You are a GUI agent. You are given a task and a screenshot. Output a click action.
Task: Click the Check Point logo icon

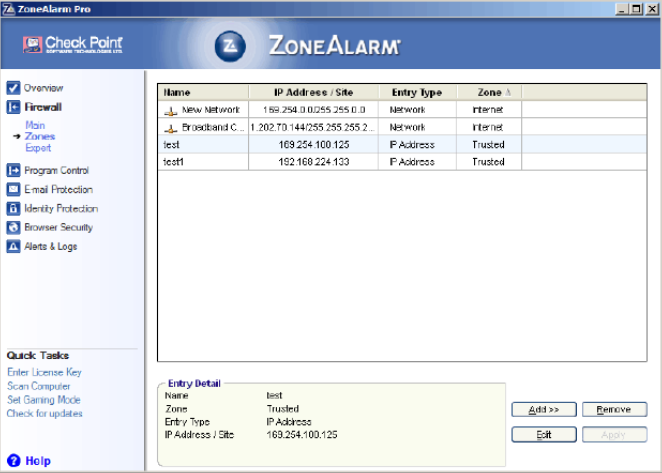click(33, 45)
